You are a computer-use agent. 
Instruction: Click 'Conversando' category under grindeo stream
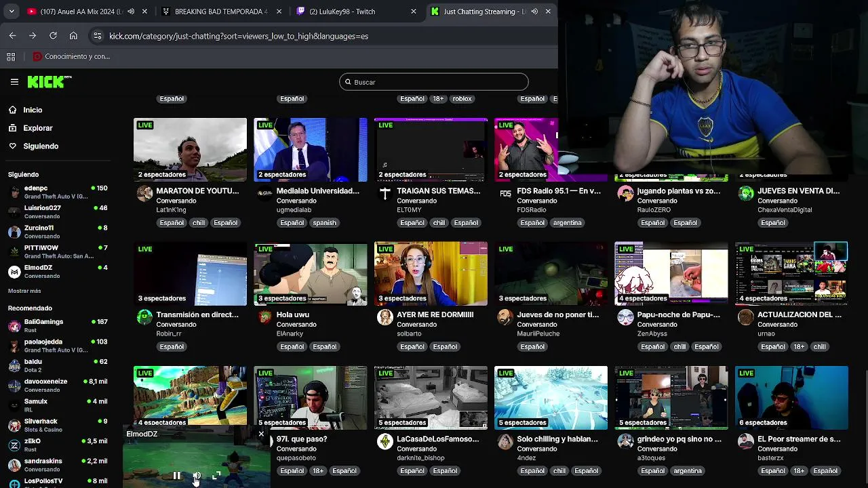click(x=657, y=449)
